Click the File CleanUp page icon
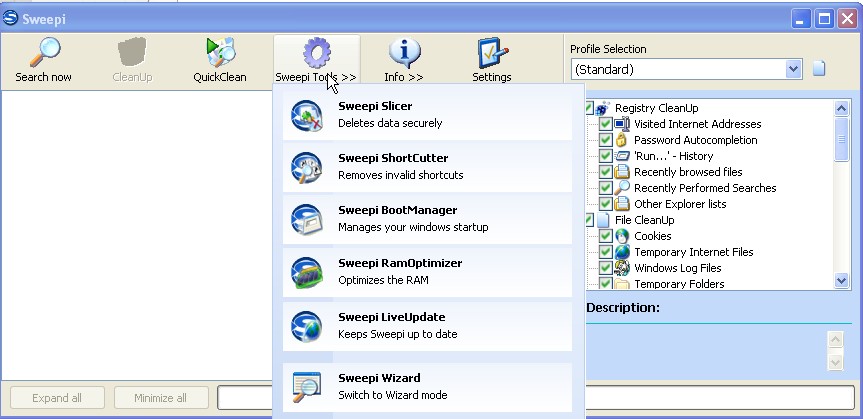Image resolution: width=863 pixels, height=419 pixels. (603, 220)
